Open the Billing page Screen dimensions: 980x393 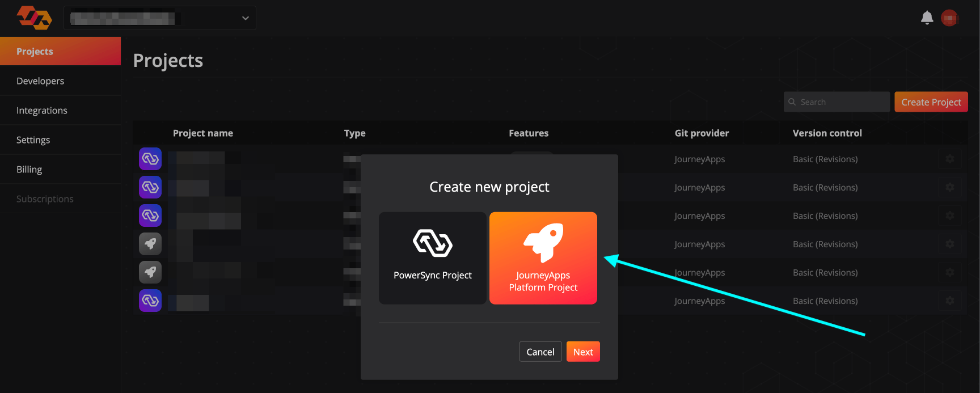click(60, 169)
